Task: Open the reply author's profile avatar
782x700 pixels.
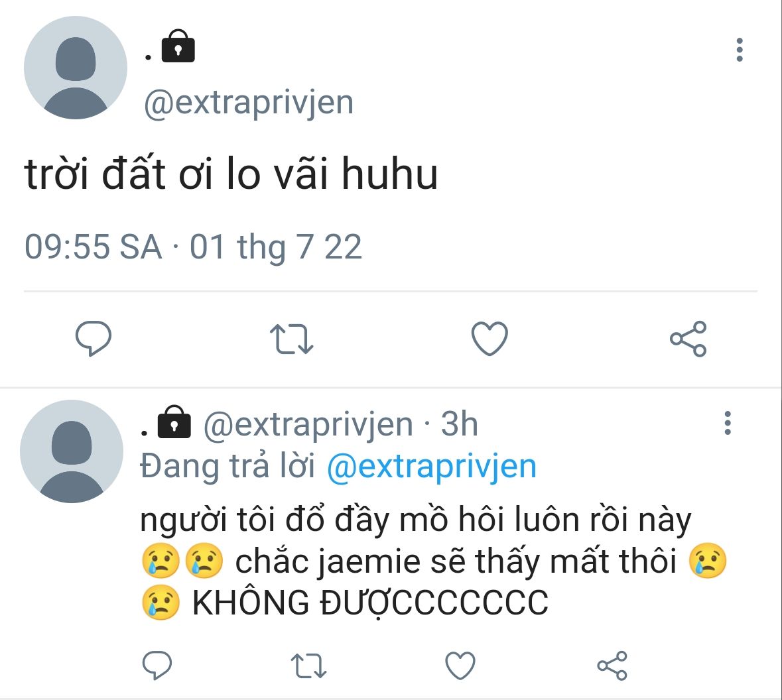Action: point(72,451)
